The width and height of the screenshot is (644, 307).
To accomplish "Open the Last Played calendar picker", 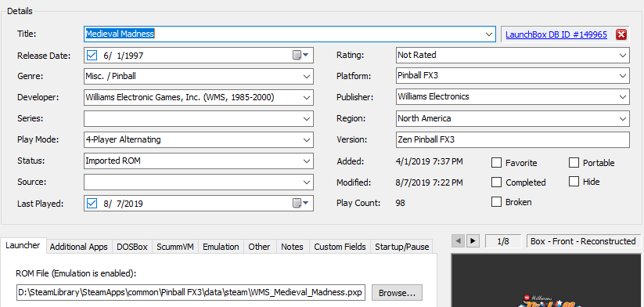I will click(x=300, y=203).
